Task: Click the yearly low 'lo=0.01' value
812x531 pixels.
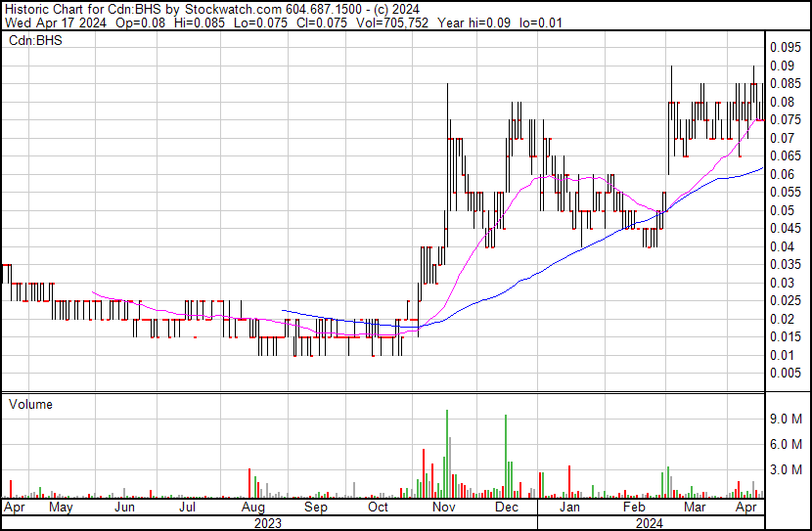Action: pyautogui.click(x=541, y=22)
